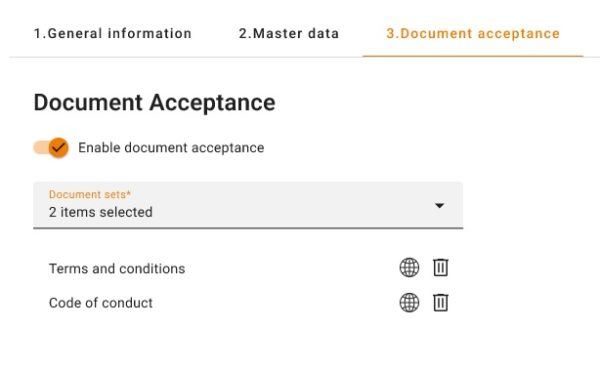
Task: Click the underline of the Document sets field
Action: pyautogui.click(x=248, y=228)
